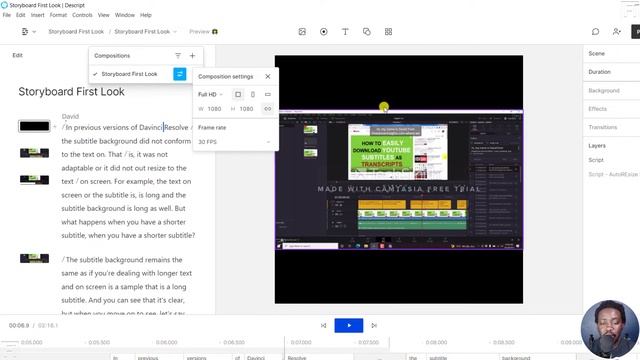Click the first Storyboard First Look breadcrumb
Image resolution: width=640 pixels, height=360 pixels.
coord(76,32)
